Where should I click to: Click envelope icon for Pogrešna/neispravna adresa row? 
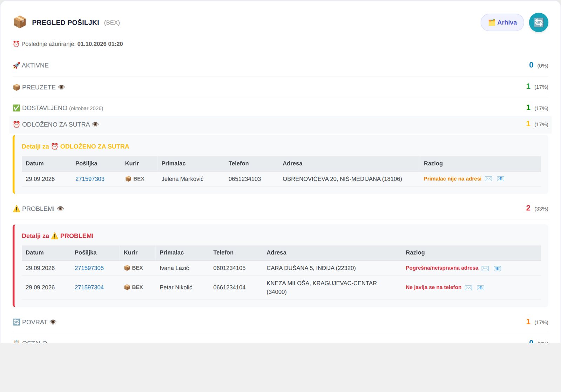coord(485,268)
